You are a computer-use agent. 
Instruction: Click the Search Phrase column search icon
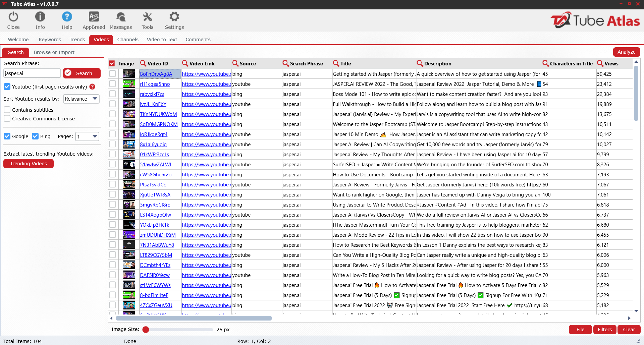click(x=286, y=63)
